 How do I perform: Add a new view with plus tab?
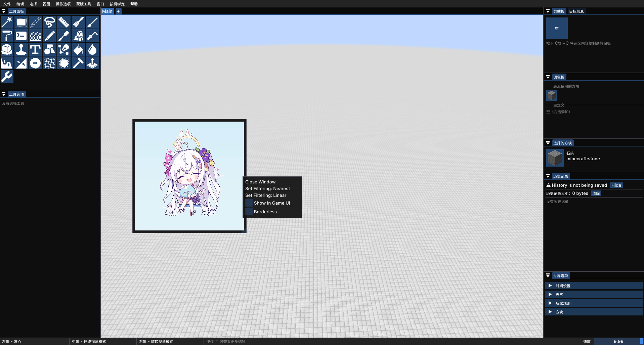(x=118, y=11)
